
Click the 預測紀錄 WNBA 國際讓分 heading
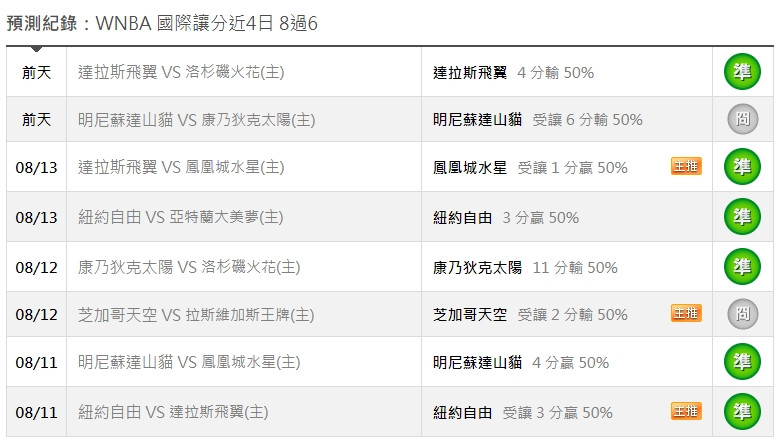[x=162, y=23]
